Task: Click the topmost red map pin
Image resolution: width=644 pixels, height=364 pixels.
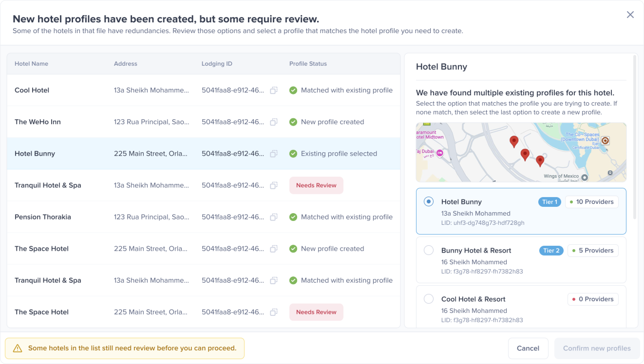Action: point(514,141)
